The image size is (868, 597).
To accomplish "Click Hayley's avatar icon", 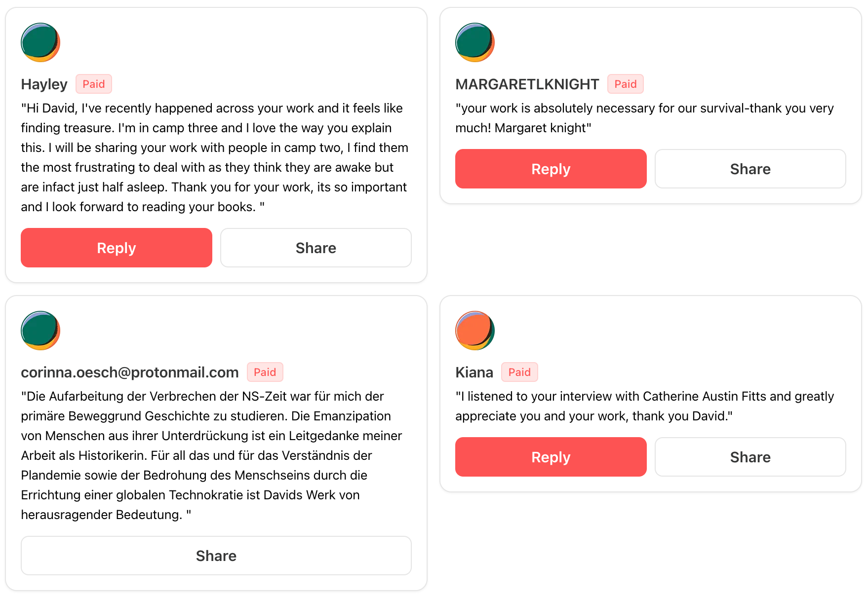I will 40,42.
